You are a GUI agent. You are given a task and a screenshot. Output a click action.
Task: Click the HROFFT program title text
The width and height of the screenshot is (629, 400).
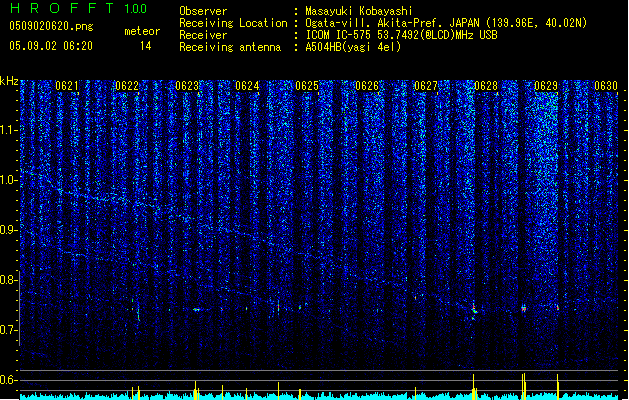[x=62, y=8]
